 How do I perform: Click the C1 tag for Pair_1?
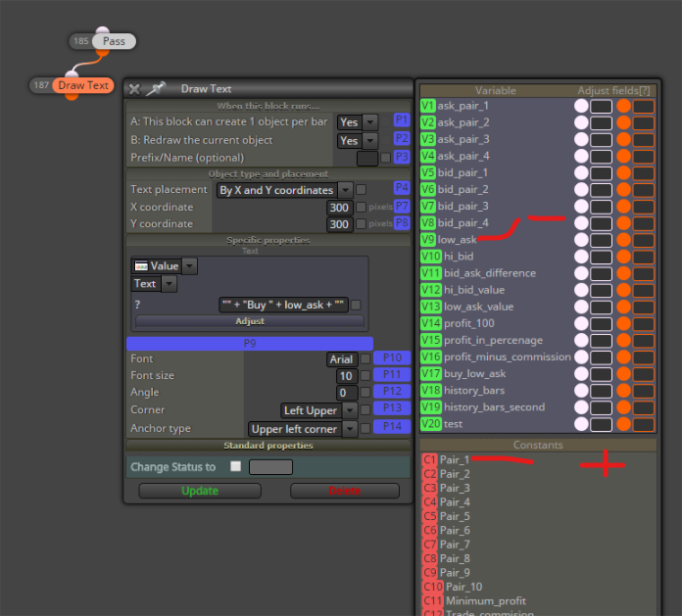(430, 459)
